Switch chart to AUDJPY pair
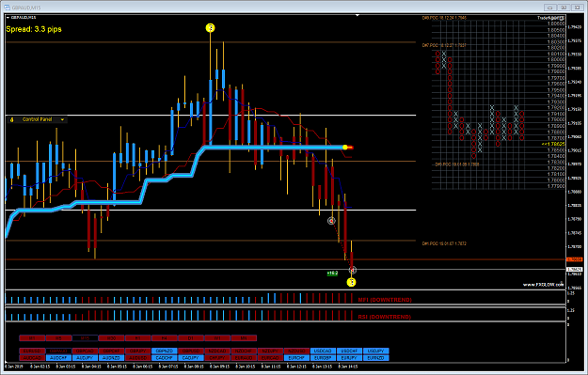Viewport: 588px width, 375px height. (85, 358)
